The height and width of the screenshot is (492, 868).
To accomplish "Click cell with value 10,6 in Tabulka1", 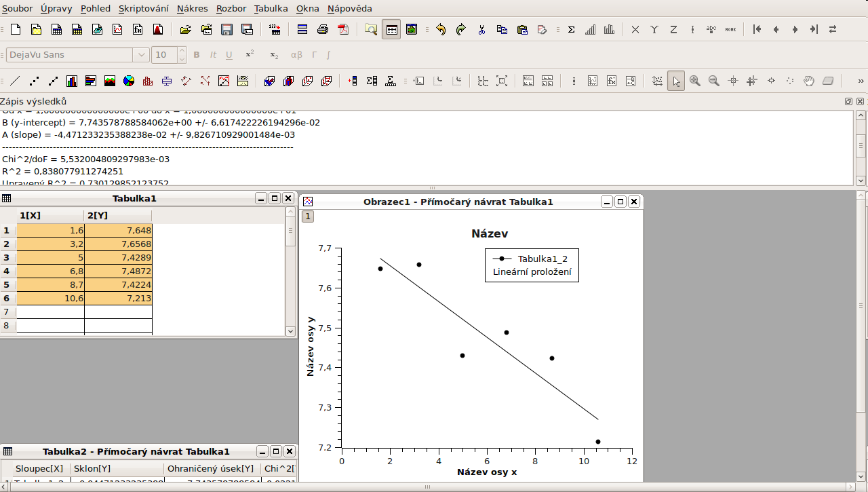I will 50,298.
